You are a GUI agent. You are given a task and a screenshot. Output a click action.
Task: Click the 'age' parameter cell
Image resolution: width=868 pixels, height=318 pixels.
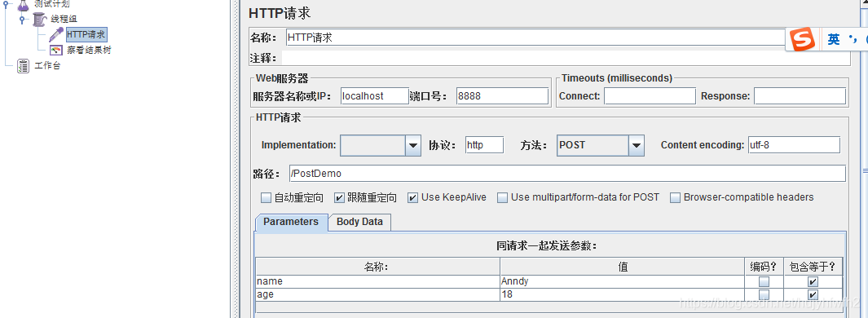point(377,294)
